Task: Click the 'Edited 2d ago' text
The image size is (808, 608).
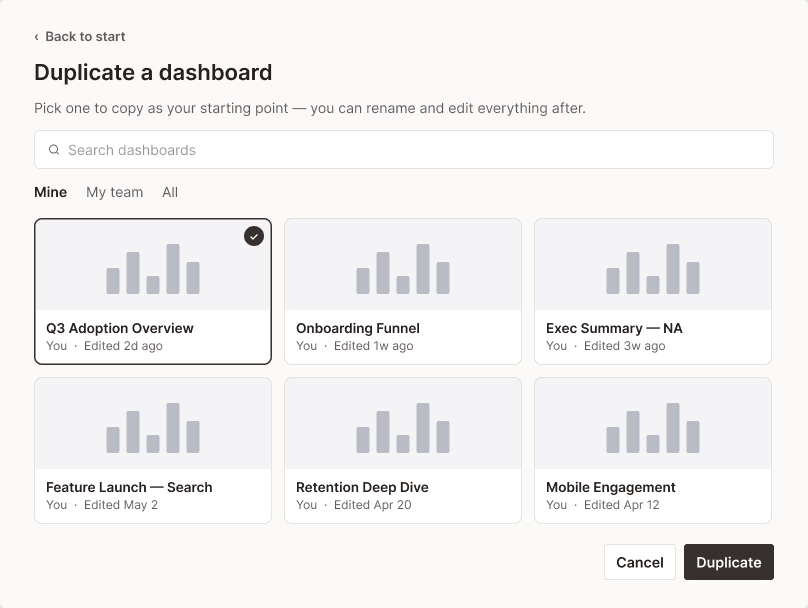Action: (x=123, y=346)
